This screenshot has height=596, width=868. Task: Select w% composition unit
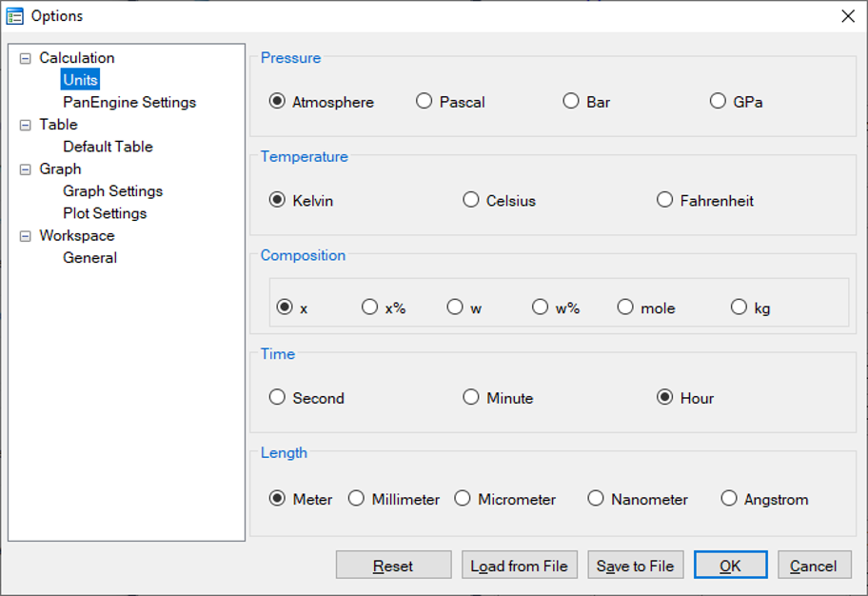click(x=540, y=308)
